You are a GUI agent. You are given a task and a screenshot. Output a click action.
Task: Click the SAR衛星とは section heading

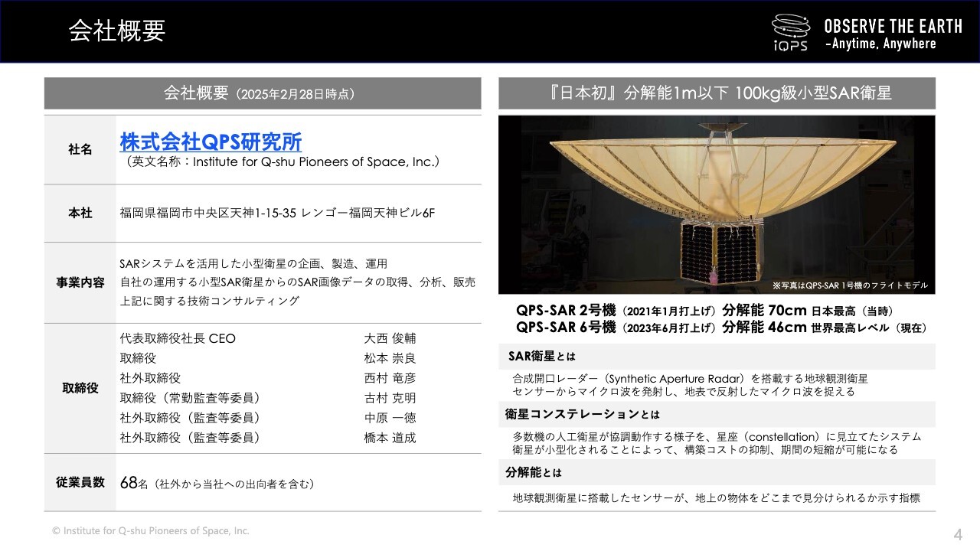[542, 357]
